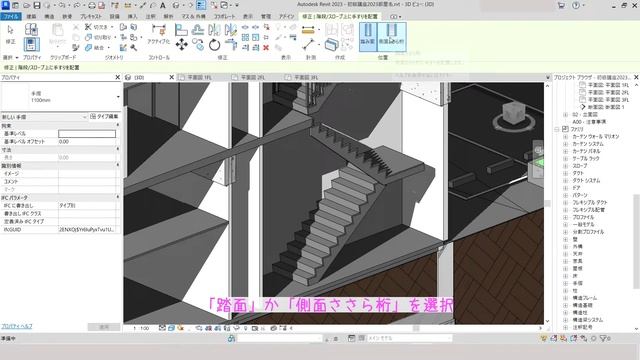Expand the ドア family node
This screenshot has width=640, height=360.
coord(566,188)
